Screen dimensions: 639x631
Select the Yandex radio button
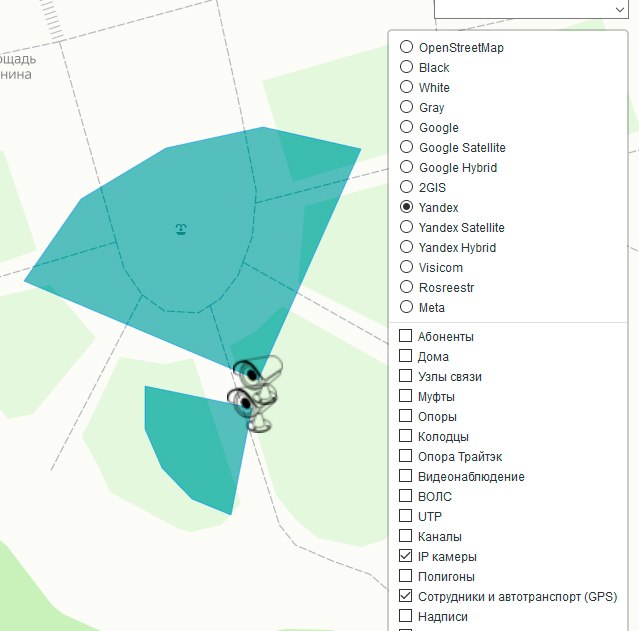click(x=406, y=207)
